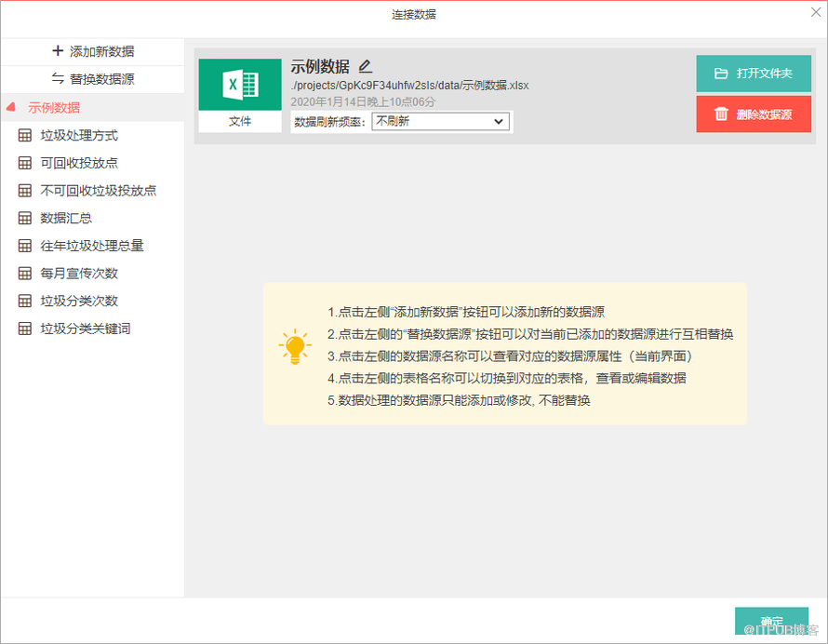This screenshot has height=644, width=828.
Task: Click the lightbulb tips icon
Action: (295, 347)
